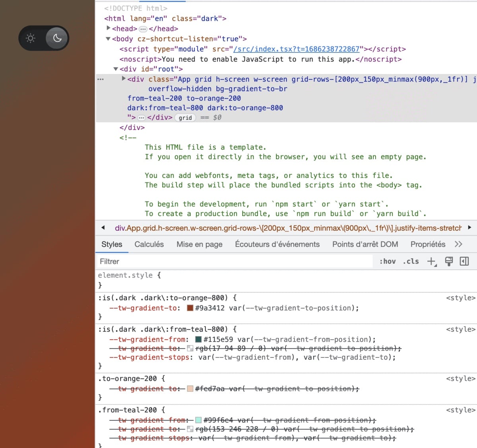Toggle the grid overlay badge
477x448 pixels.
pos(185,118)
